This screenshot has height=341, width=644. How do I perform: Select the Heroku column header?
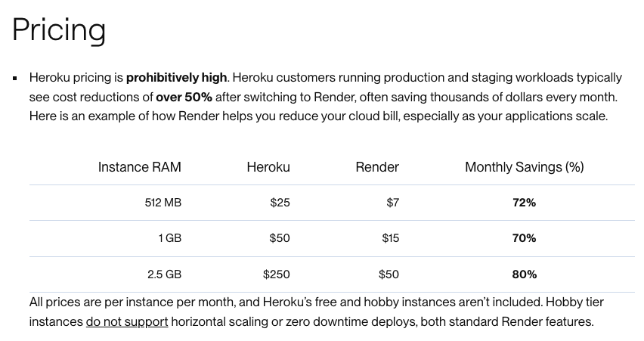tap(268, 167)
